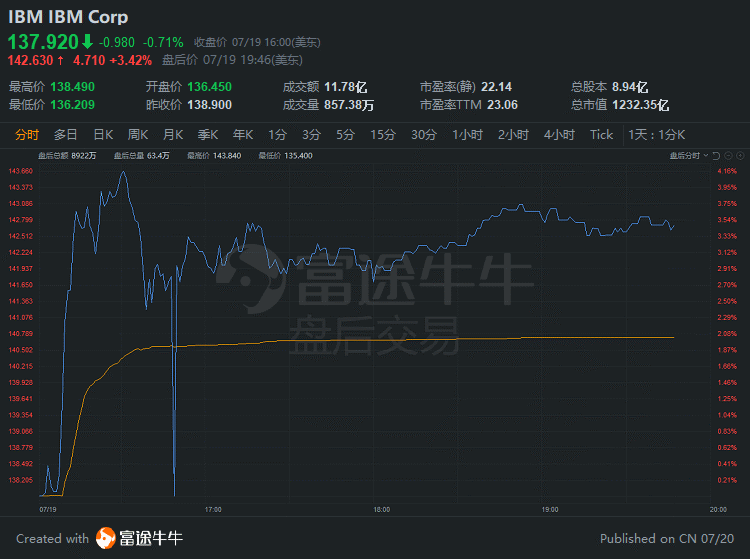Click the 盘后价 07/19 19:46 timestamp
The image size is (750, 559).
[x=232, y=60]
